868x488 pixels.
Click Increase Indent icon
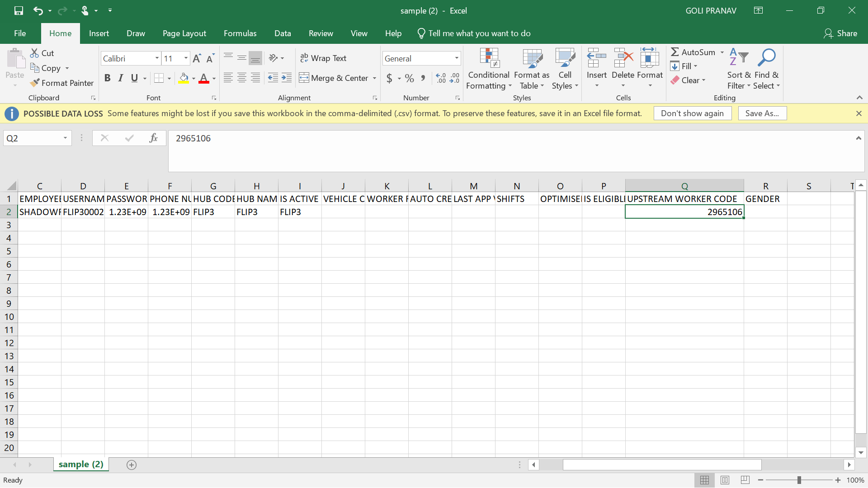pos(287,78)
